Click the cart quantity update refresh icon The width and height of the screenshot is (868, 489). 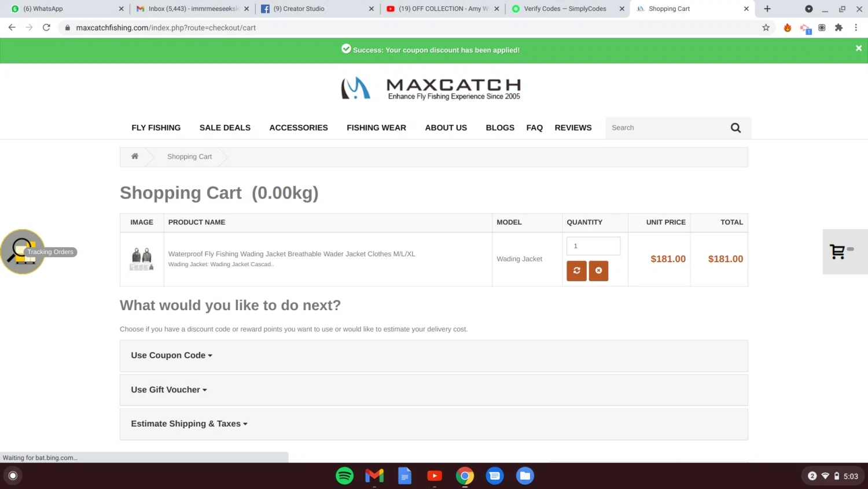coord(576,271)
